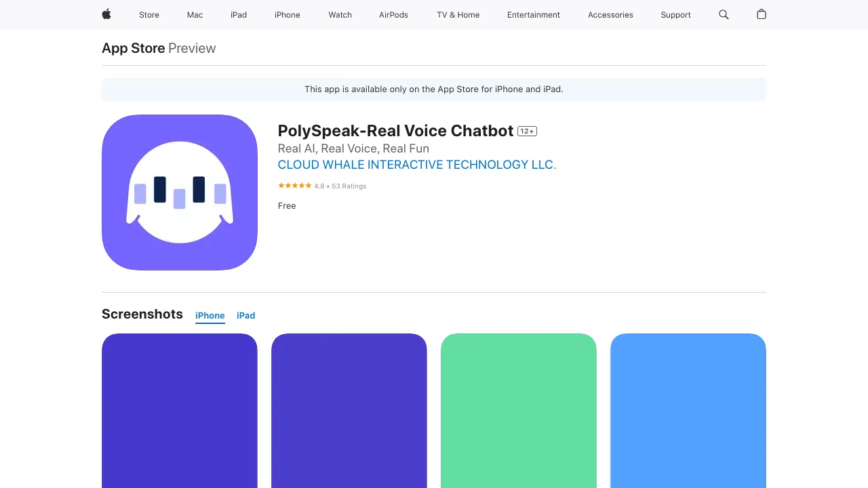Click the blue screenshot thumbnail
This screenshot has height=488, width=868.
click(x=688, y=410)
